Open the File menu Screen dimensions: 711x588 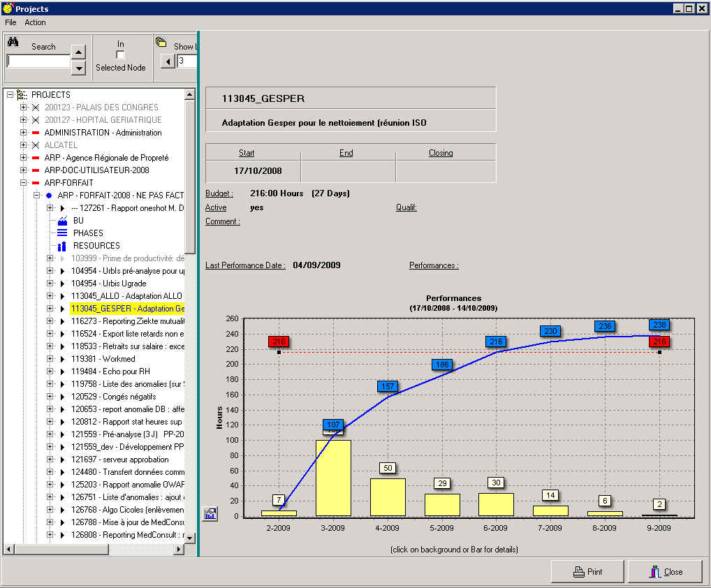(x=10, y=22)
